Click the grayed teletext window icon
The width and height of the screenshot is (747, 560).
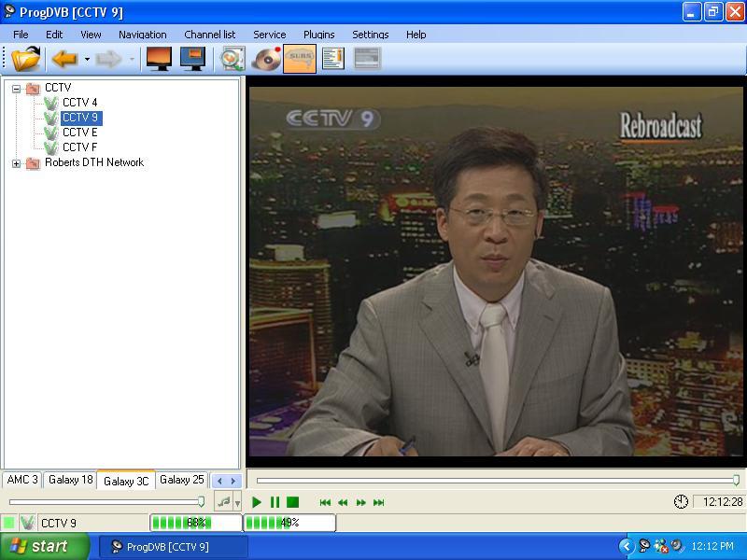click(367, 59)
